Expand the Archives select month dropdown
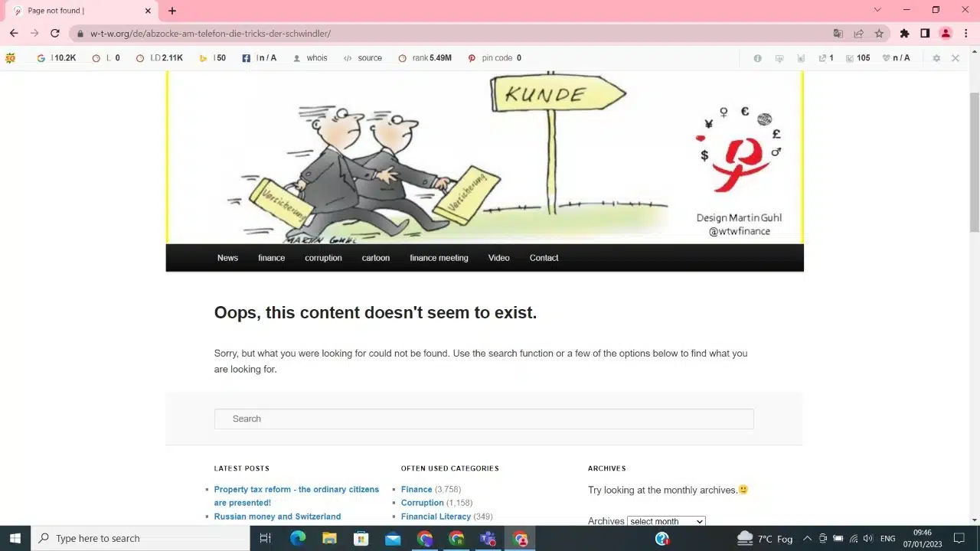This screenshot has height=551, width=980. pyautogui.click(x=665, y=521)
